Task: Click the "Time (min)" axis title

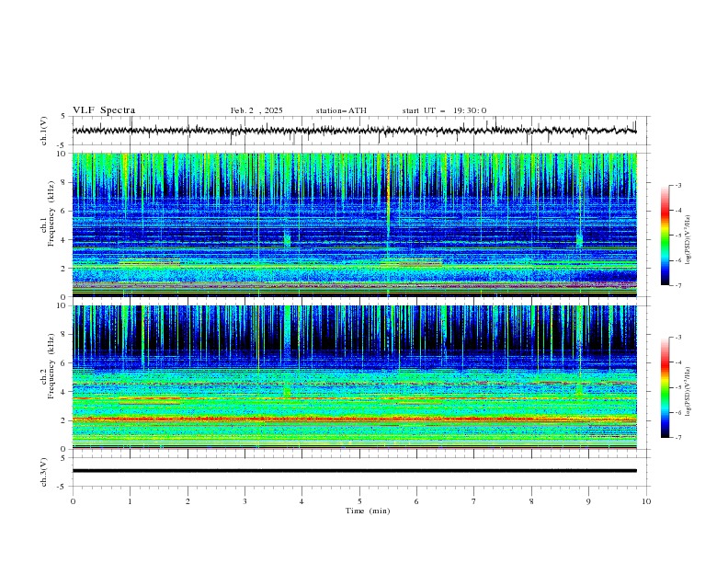Action: point(368,511)
